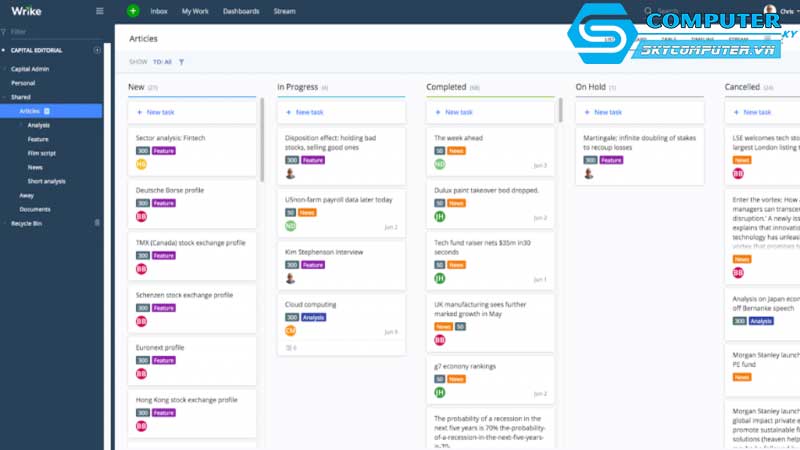800x450 pixels.
Task: Click the HG avatar on Sector analysis card
Action: pyautogui.click(x=141, y=164)
